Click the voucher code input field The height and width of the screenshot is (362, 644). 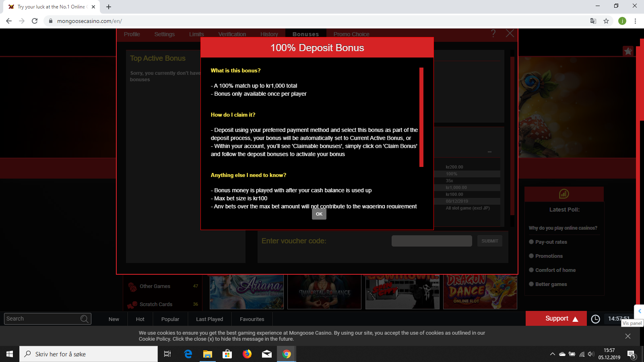[x=432, y=241]
